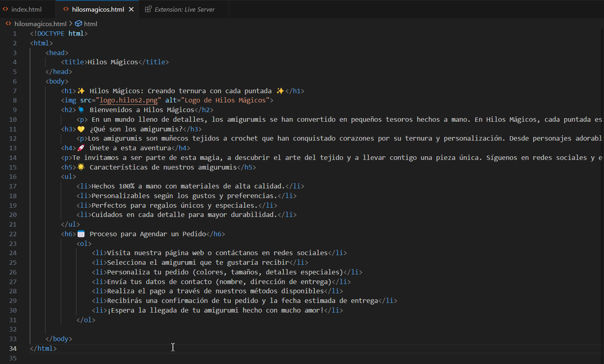The width and height of the screenshot is (604, 364).
Task: Click line number 2
Action: tap(15, 43)
